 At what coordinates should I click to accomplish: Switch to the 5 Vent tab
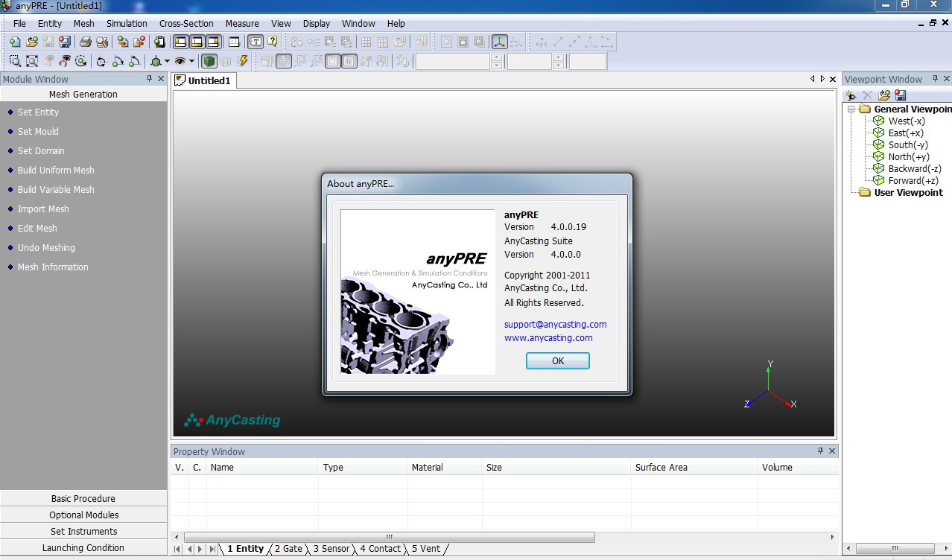(x=426, y=549)
